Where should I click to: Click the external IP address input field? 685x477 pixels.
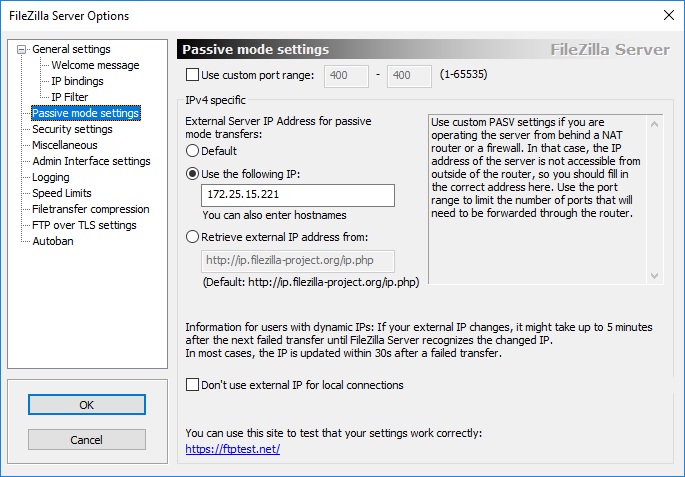(298, 195)
